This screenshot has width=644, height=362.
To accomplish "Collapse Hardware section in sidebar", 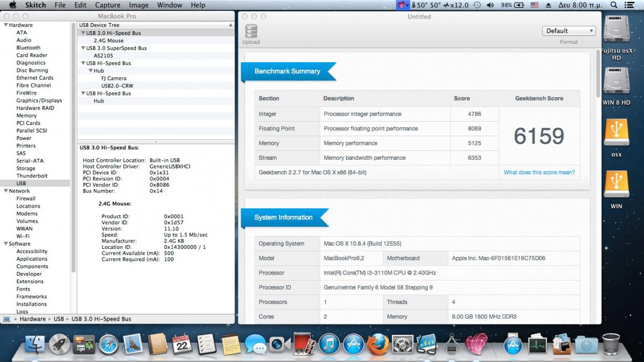I will pos(5,25).
